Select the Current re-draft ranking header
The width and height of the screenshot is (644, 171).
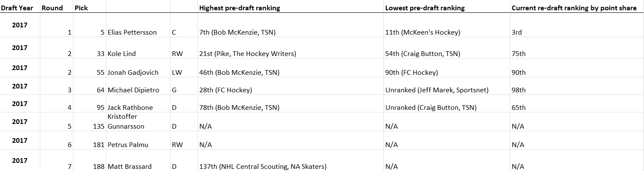(x=574, y=8)
